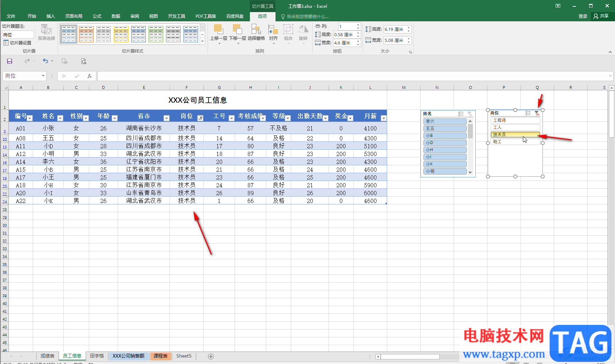Clear filter icon on 岗位 slicer

(x=537, y=113)
